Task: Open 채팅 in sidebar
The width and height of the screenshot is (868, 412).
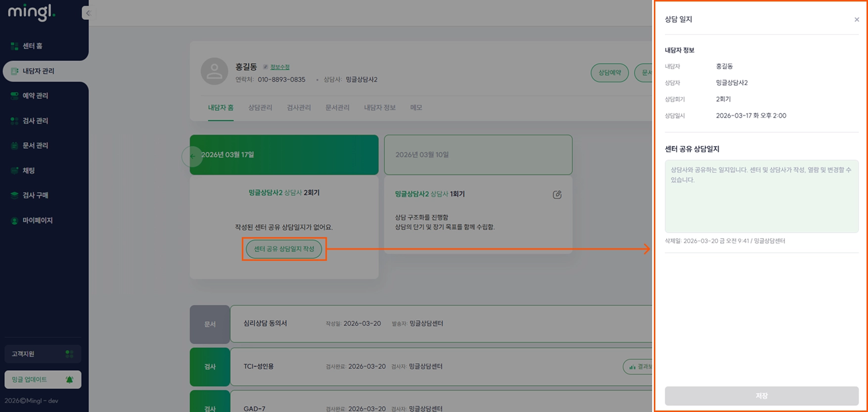Action: [x=29, y=170]
